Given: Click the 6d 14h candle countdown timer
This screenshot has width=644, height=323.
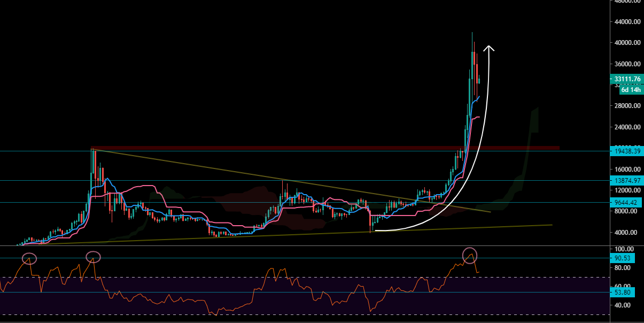Looking at the screenshot, I should tap(628, 90).
